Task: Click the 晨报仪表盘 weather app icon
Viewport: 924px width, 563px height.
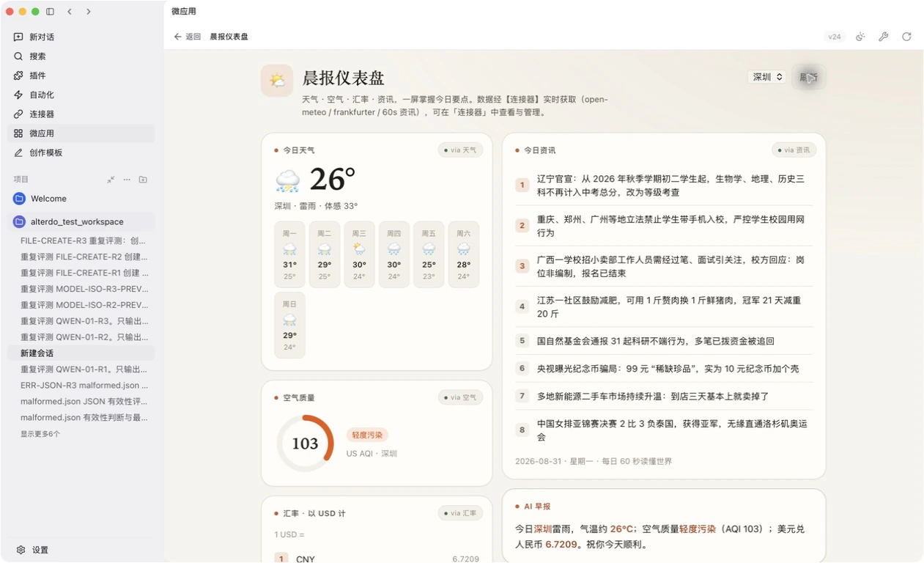Action: point(277,81)
